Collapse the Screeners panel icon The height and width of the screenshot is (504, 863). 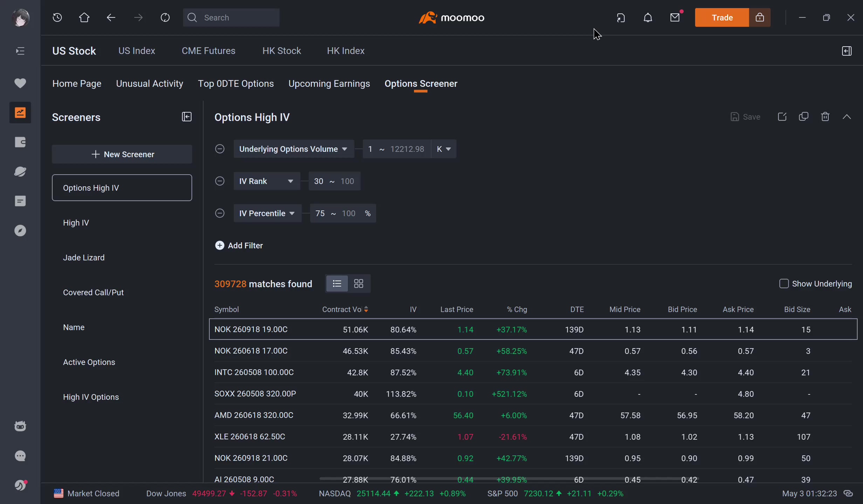pos(187,117)
